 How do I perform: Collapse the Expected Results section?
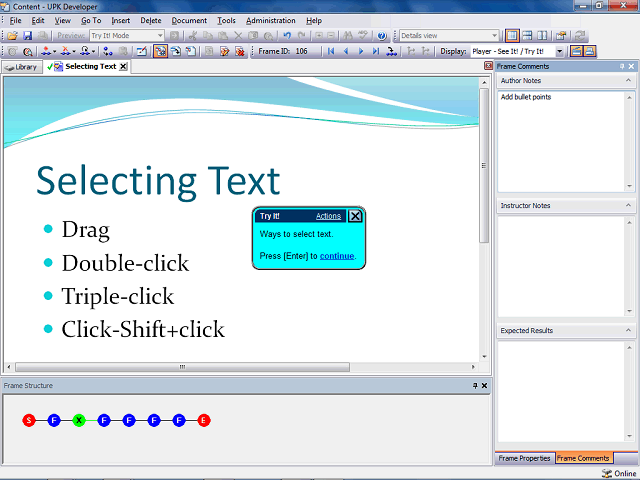point(628,330)
